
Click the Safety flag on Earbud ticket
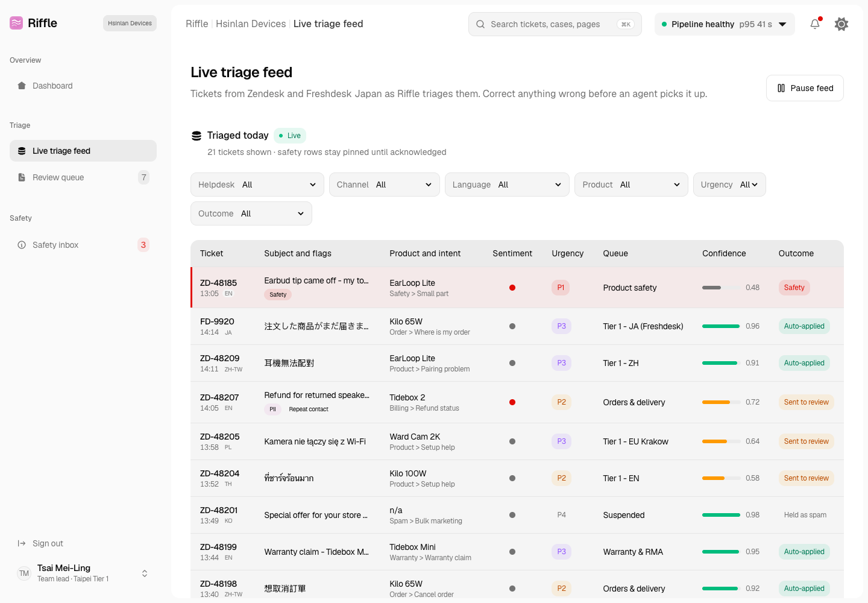pyautogui.click(x=278, y=295)
